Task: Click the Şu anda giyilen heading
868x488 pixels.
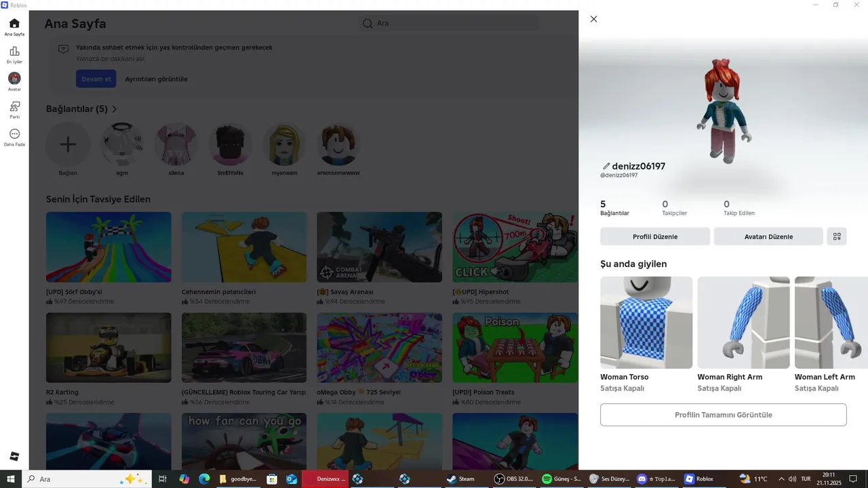Action: click(x=633, y=264)
